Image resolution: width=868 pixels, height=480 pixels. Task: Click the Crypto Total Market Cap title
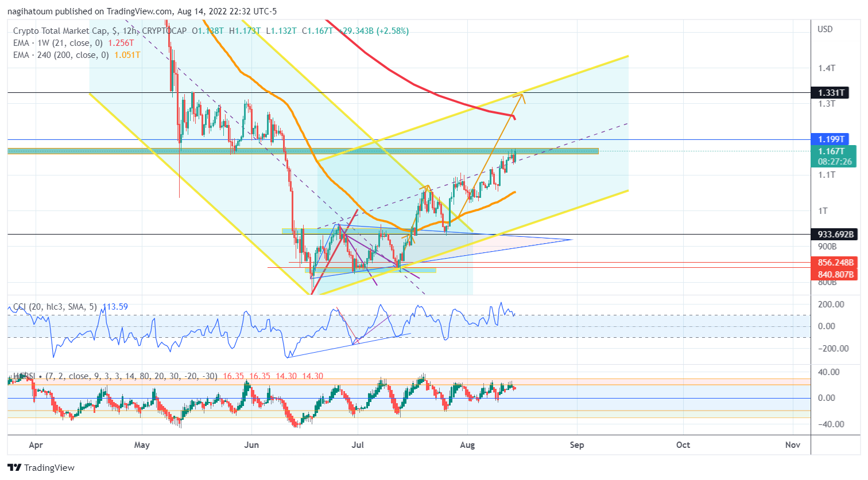[x=60, y=31]
